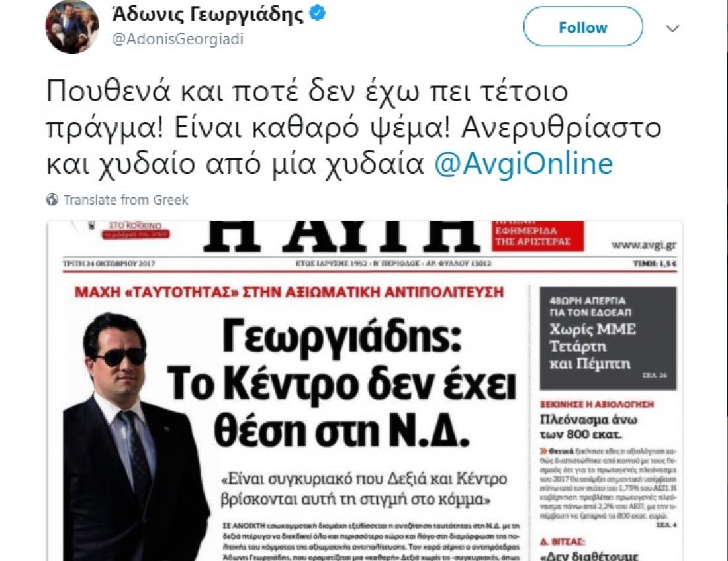Image resolution: width=728 pixels, height=561 pixels.
Task: Click the dark 48ΩΡΗ ΑΠΕΡΓΙΑ box
Action: tap(608, 338)
